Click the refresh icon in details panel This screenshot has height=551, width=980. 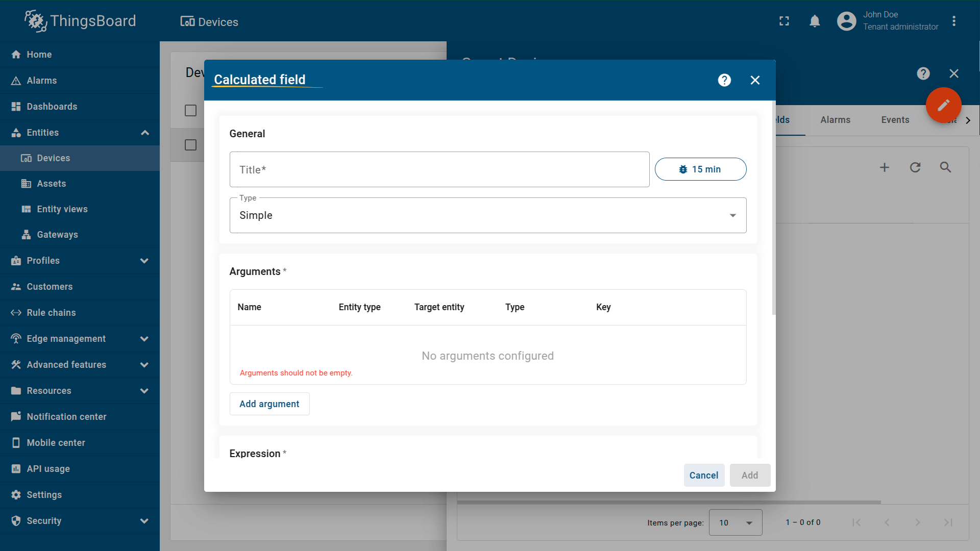(915, 167)
